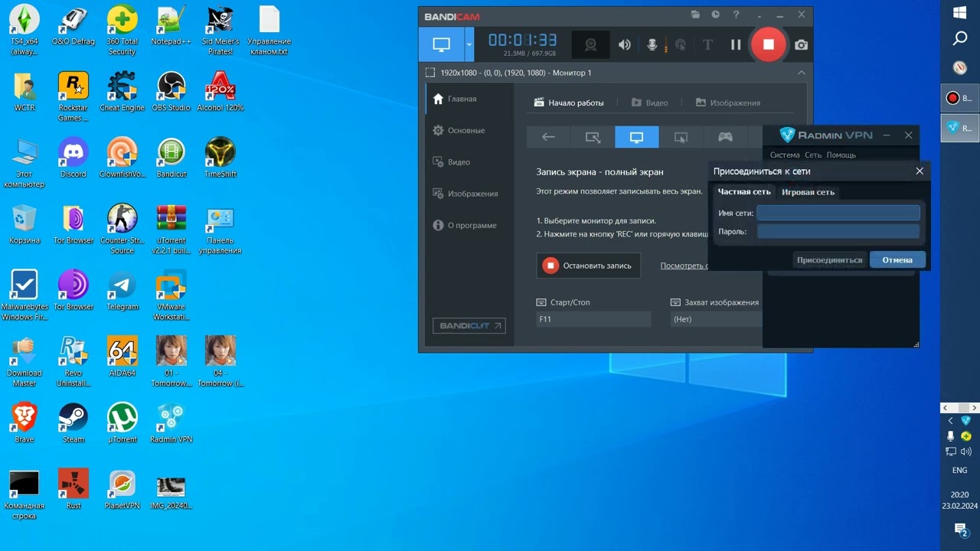Click the Имя сети input field
Viewport: 980px width, 551px height.
click(838, 213)
